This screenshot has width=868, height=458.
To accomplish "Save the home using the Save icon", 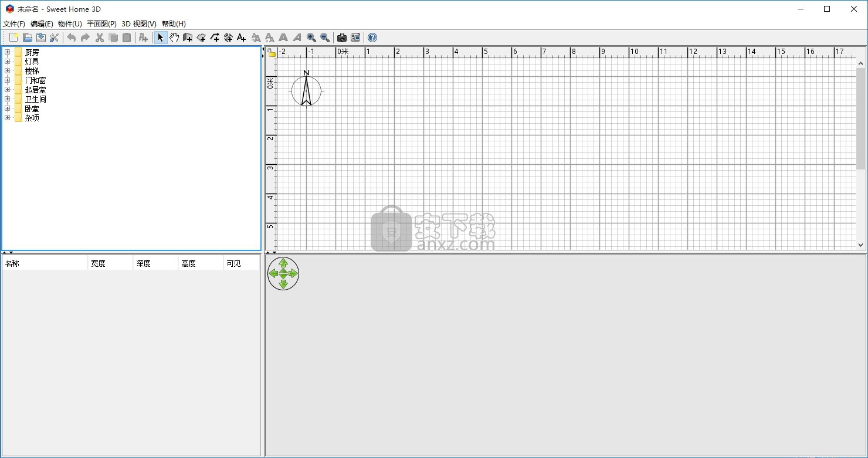I will pos(40,38).
